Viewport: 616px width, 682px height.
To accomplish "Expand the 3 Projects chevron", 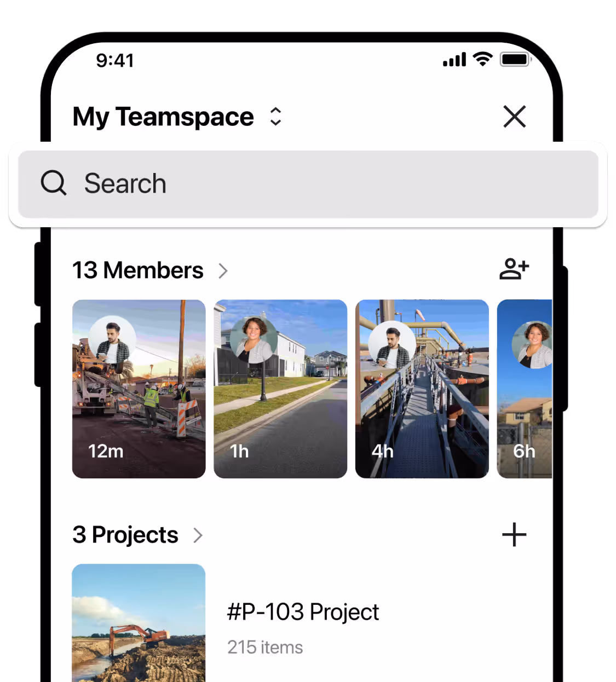I will coord(198,535).
